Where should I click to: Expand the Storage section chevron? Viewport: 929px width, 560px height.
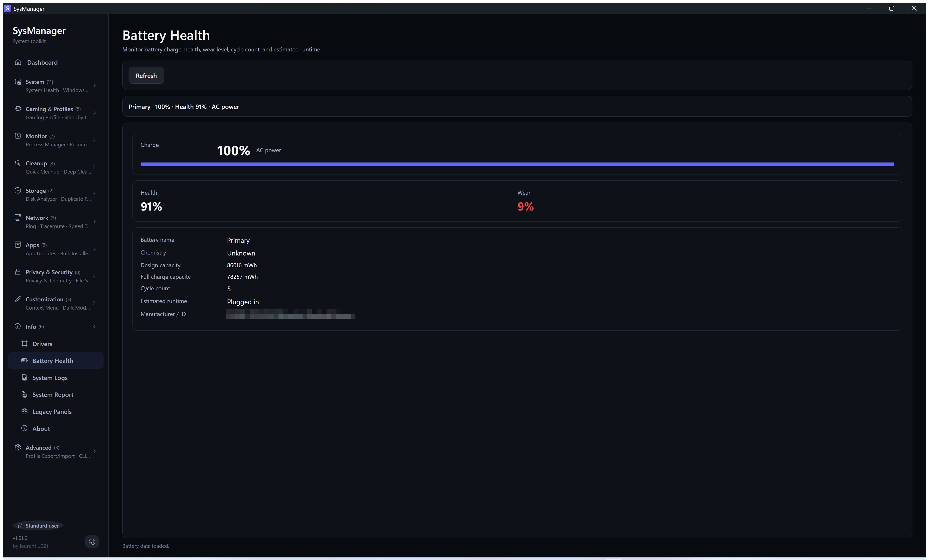(94, 195)
